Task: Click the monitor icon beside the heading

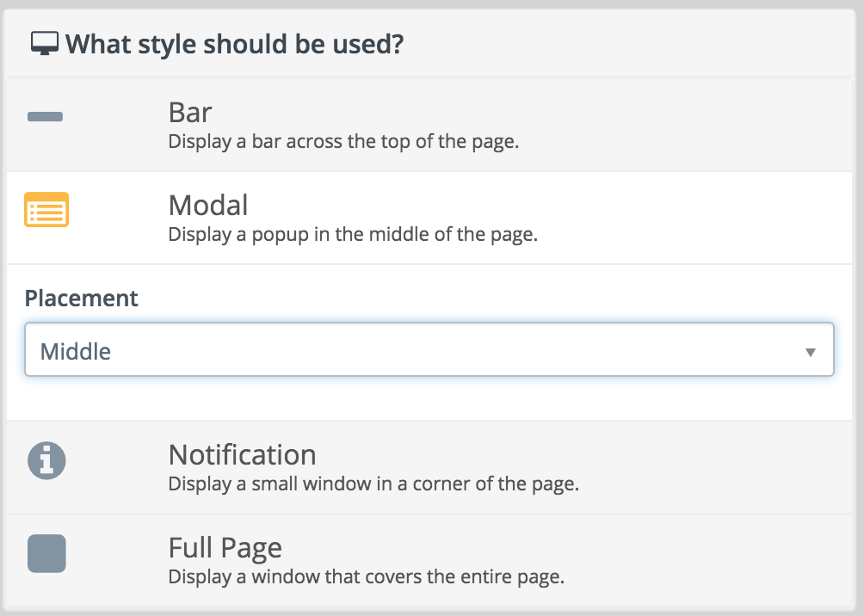Action: coord(45,44)
